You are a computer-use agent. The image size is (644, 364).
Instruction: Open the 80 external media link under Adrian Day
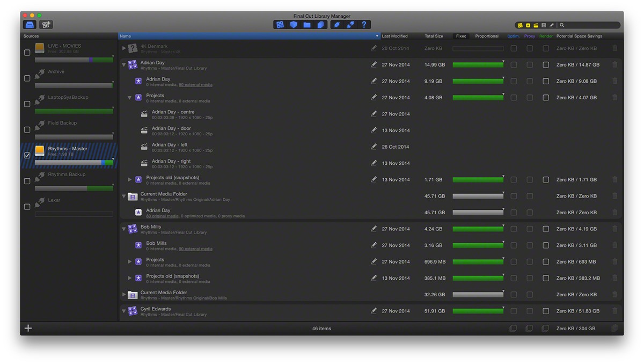click(195, 85)
